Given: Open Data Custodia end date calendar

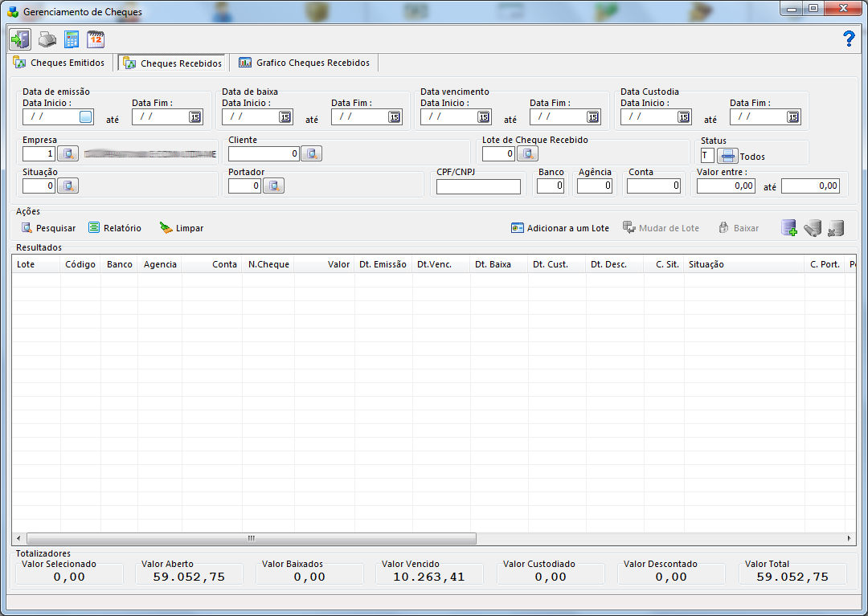Looking at the screenshot, I should pyautogui.click(x=793, y=116).
